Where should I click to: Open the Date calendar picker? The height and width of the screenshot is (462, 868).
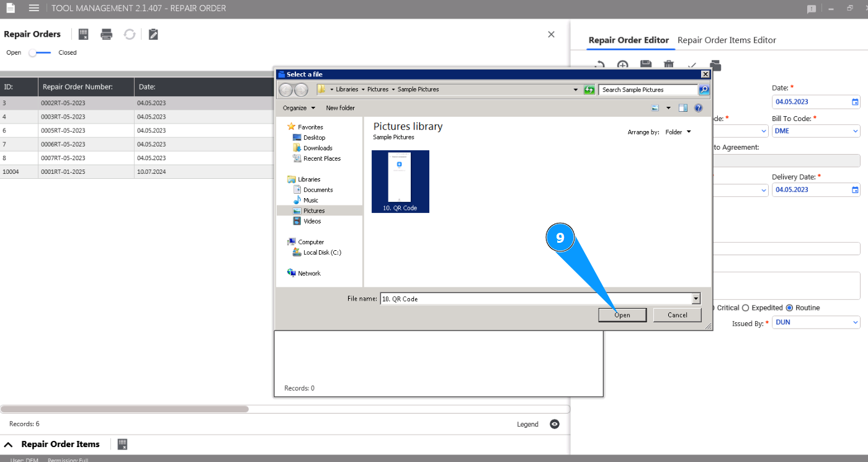(x=855, y=102)
